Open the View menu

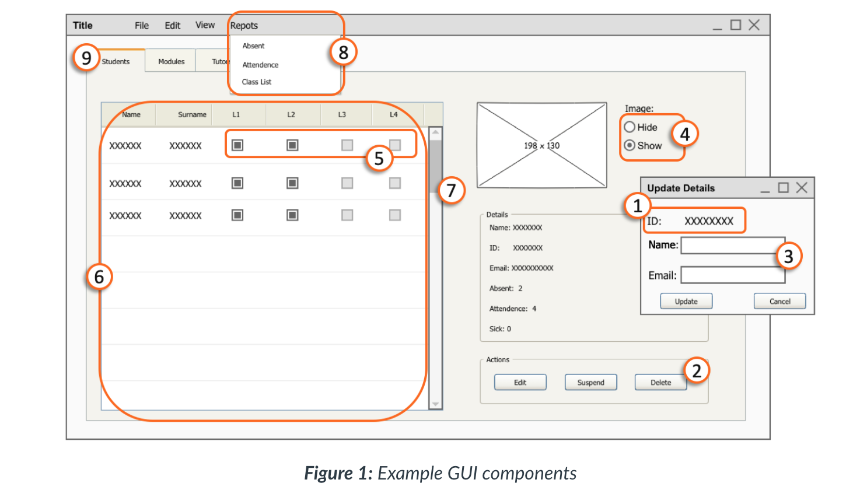205,25
